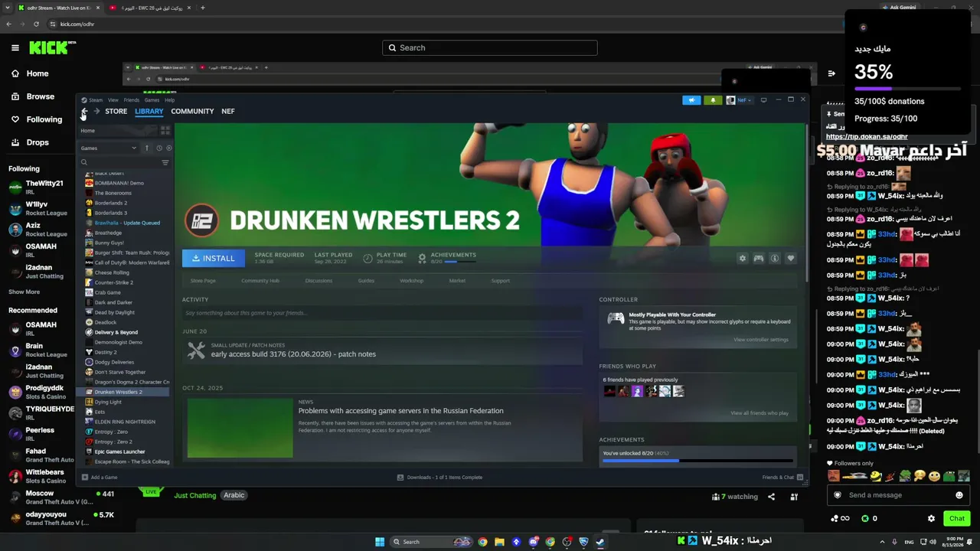Open the Store Page link

click(203, 281)
